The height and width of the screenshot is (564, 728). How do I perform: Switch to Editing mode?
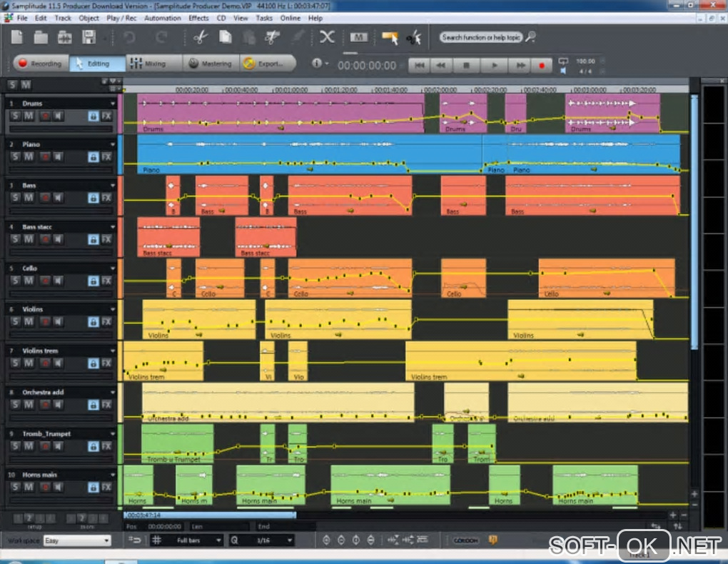[x=97, y=64]
